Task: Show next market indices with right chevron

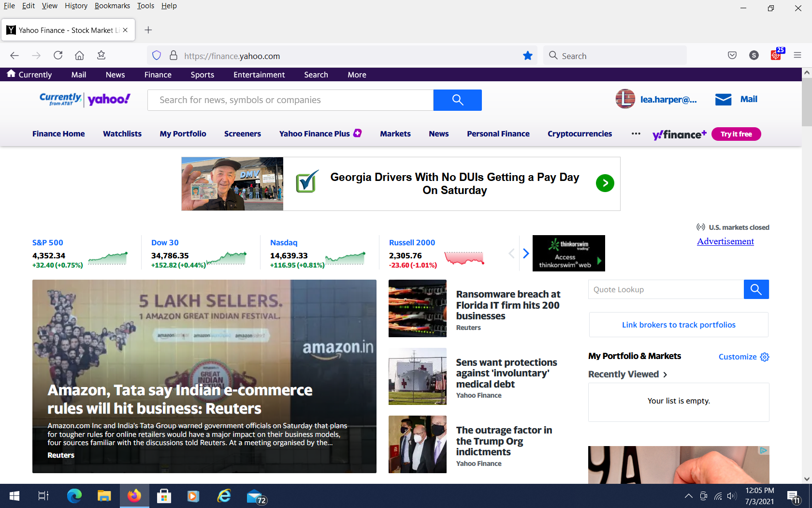Action: pyautogui.click(x=526, y=253)
